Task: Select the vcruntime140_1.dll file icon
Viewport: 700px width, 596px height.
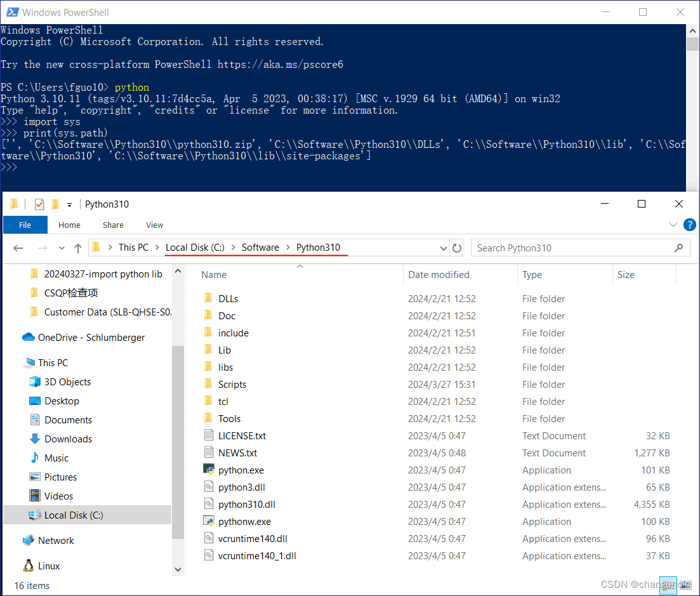Action: (209, 555)
